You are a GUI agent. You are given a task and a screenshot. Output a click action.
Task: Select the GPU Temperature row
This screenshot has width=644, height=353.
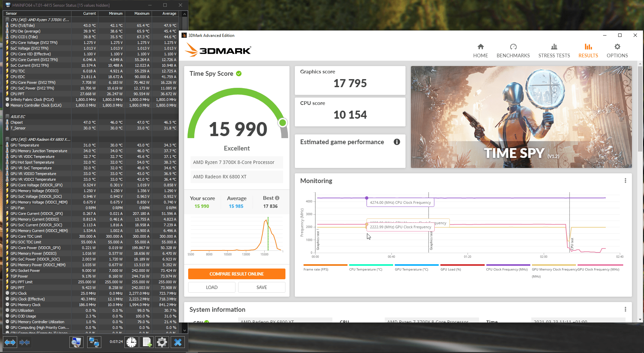point(91,145)
